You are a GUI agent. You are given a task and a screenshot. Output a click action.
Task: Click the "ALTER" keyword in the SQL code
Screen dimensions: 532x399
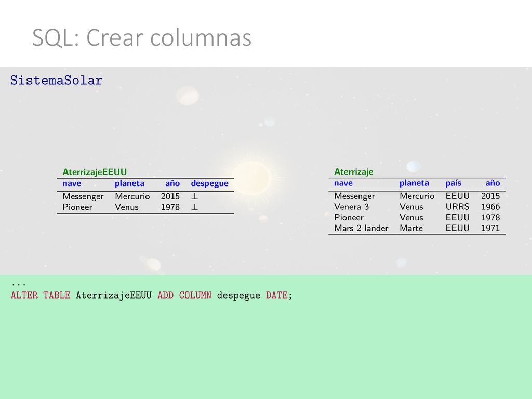click(24, 295)
